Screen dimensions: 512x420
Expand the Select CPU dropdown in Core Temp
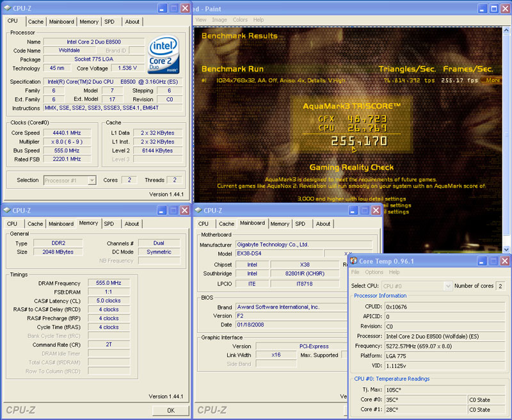(449, 286)
